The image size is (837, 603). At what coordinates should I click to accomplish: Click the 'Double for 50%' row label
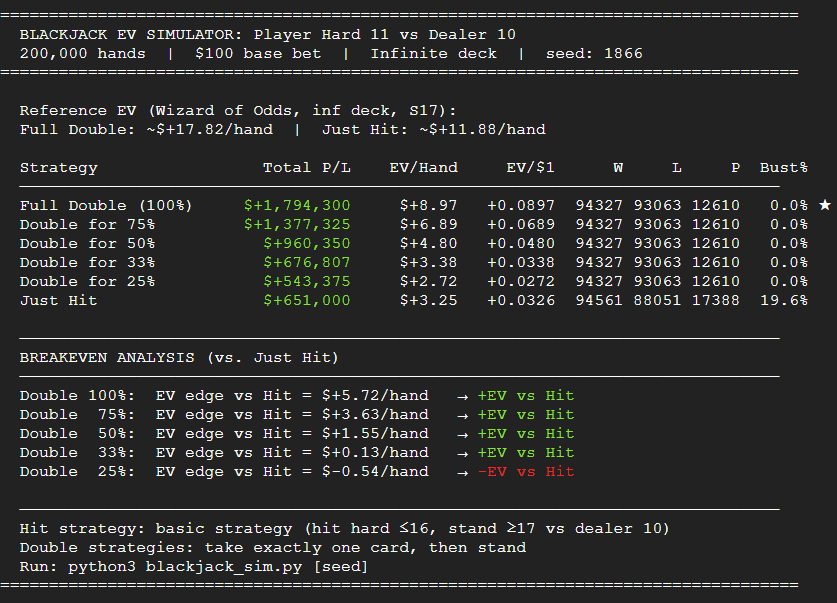pos(87,244)
